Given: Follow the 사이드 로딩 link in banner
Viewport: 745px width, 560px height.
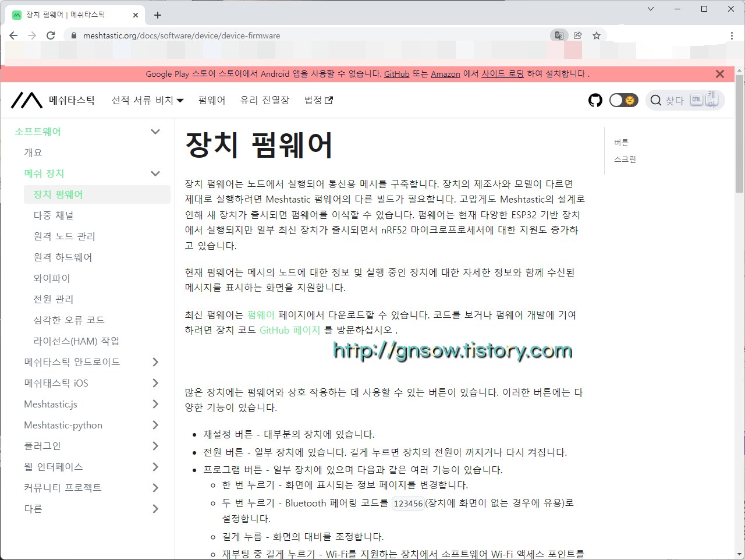Looking at the screenshot, I should click(x=502, y=74).
